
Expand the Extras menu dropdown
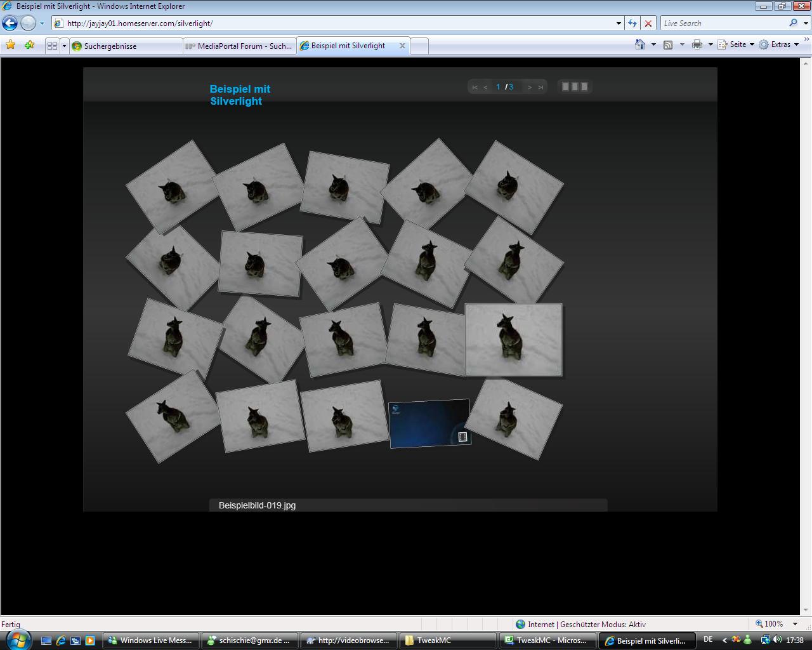point(796,44)
